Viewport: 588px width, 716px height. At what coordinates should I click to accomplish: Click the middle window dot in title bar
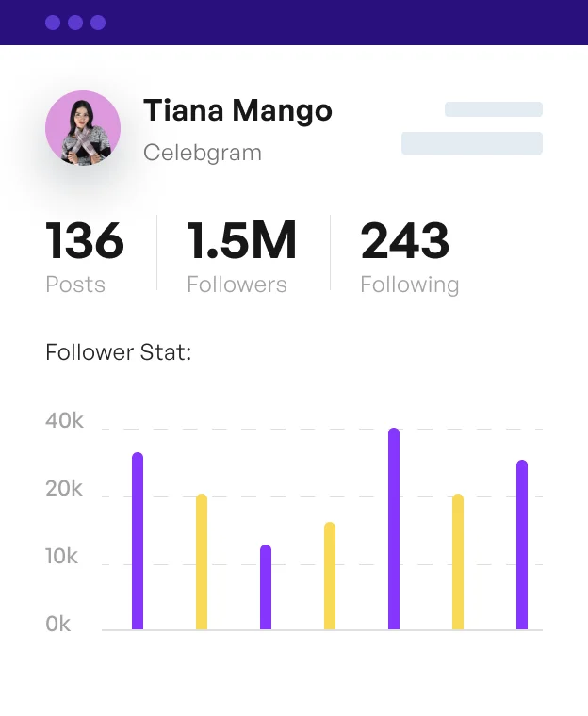pyautogui.click(x=75, y=23)
